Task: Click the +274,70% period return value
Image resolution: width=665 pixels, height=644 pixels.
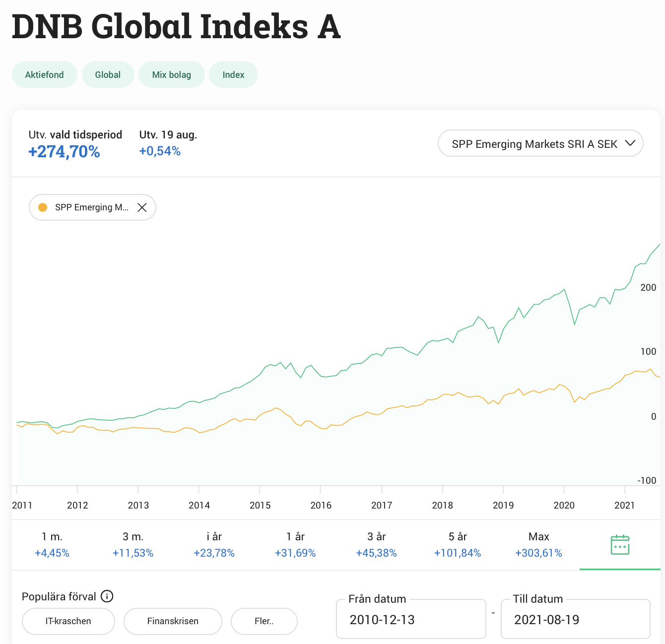Action: 64,151
